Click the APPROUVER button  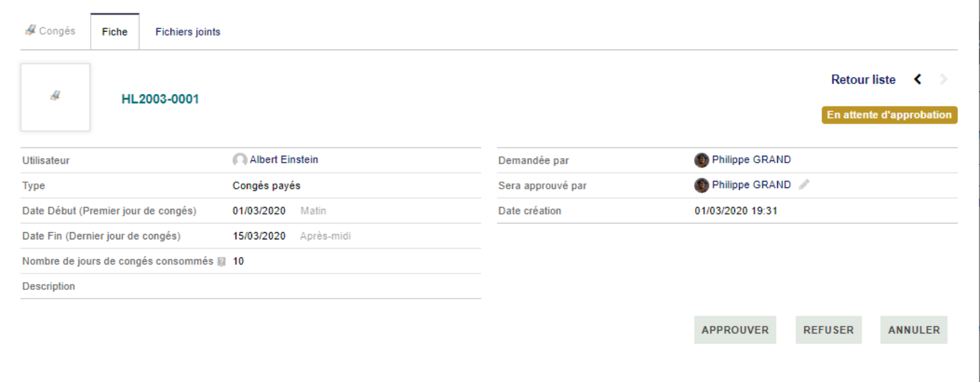735,330
